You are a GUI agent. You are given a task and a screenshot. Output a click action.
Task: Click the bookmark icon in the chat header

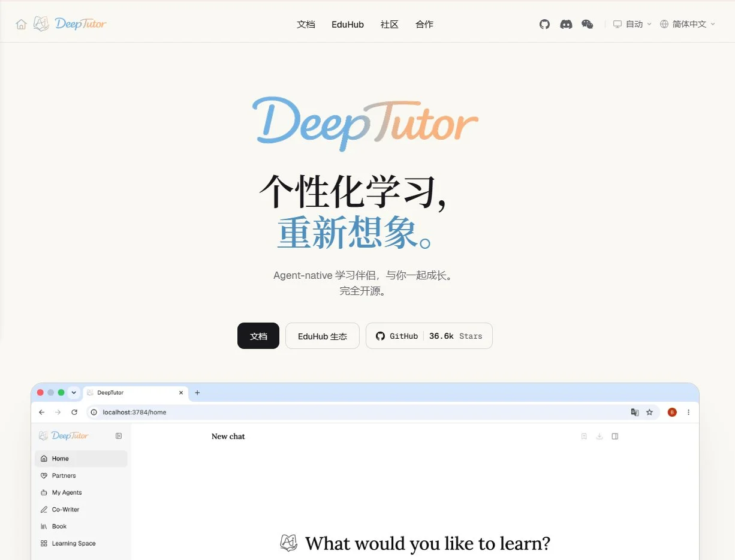point(584,436)
